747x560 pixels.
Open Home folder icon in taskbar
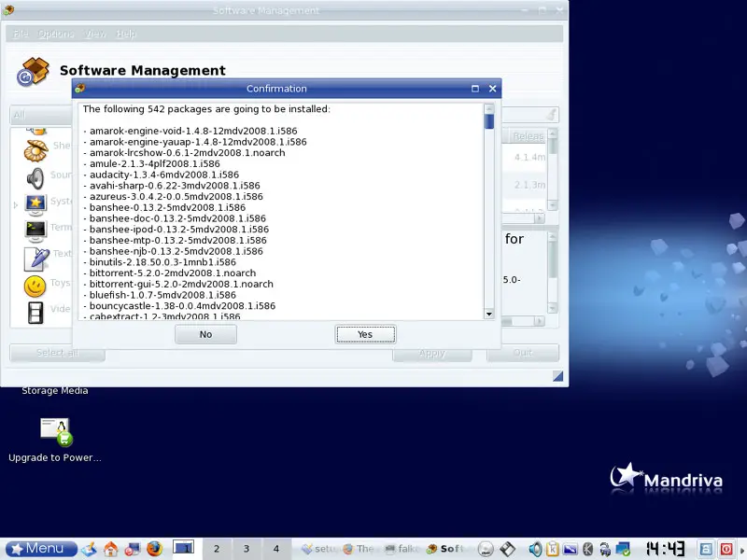click(110, 549)
